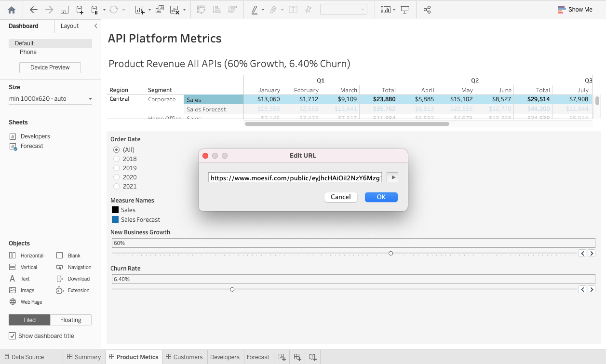This screenshot has height=364, width=606.
Task: Click the undo back arrow
Action: tap(33, 10)
